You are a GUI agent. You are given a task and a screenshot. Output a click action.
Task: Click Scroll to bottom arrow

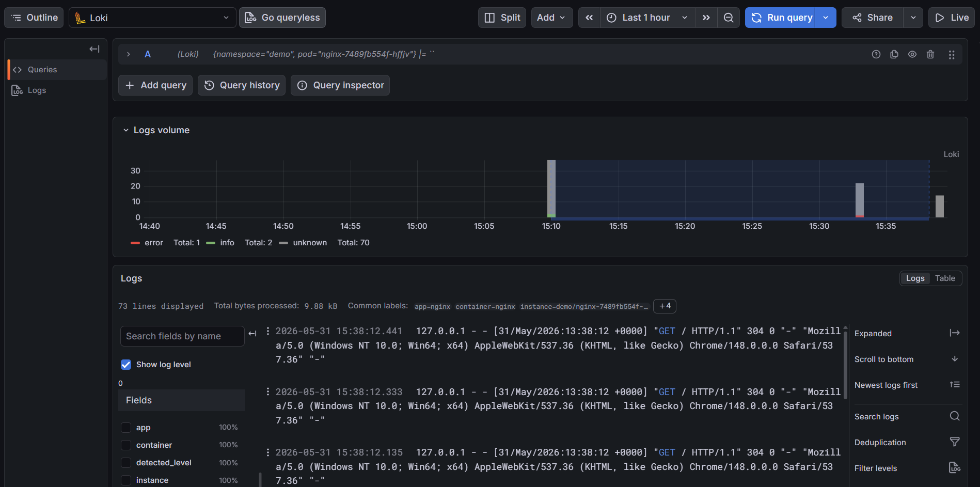[x=955, y=359]
